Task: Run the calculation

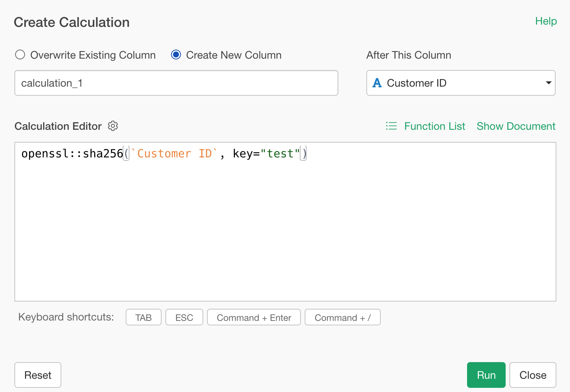Action: click(x=486, y=375)
